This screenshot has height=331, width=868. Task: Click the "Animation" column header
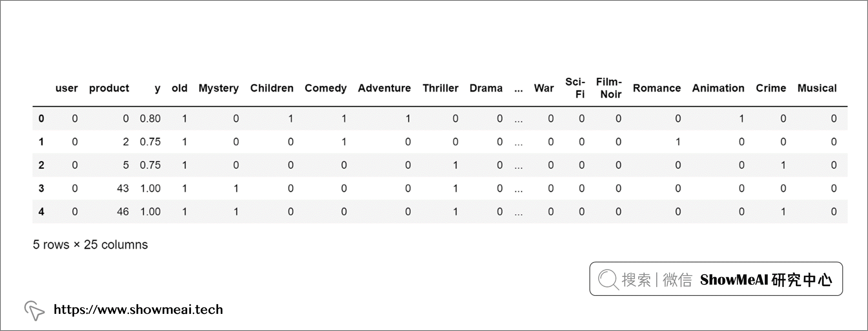point(718,88)
